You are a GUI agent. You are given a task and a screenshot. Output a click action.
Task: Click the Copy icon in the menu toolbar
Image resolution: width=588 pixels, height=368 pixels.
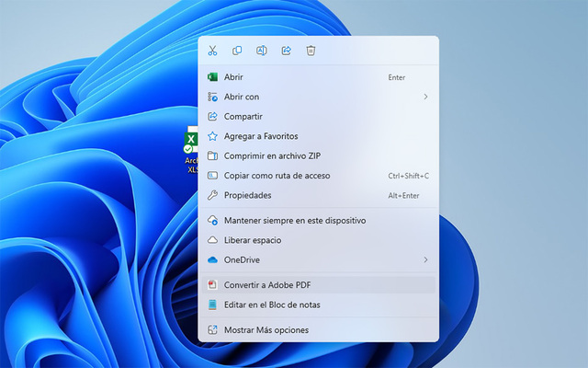click(x=237, y=51)
